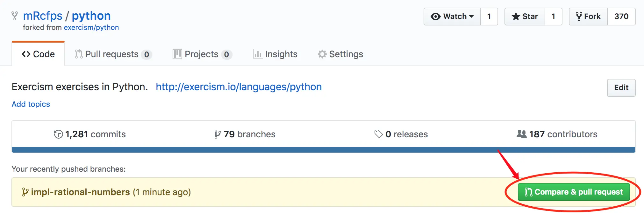Click the Insights bar graph icon
644x213 pixels.
coord(257,54)
